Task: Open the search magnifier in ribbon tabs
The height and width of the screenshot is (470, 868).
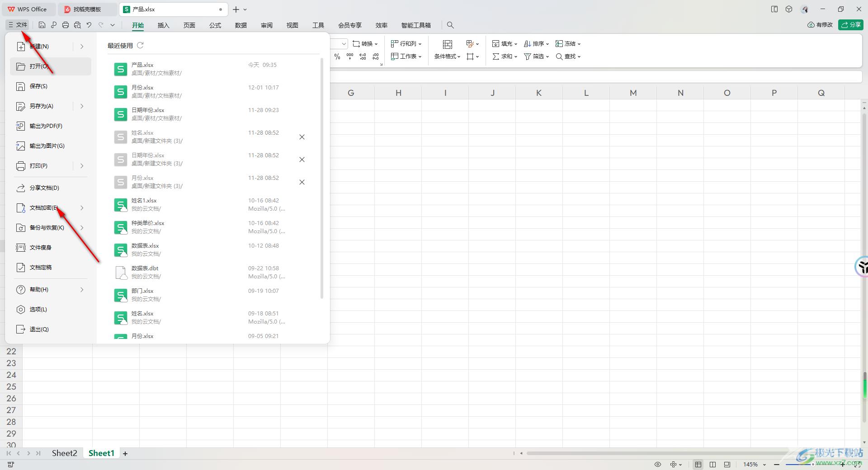Action: pos(450,25)
